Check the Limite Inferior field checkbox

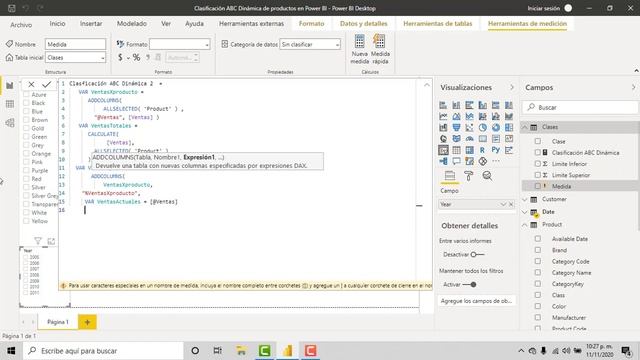[x=538, y=164]
